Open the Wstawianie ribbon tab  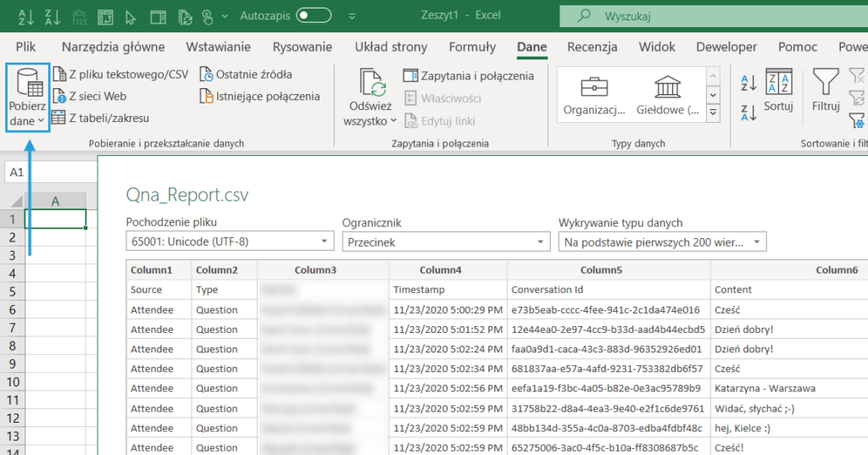[x=219, y=47]
